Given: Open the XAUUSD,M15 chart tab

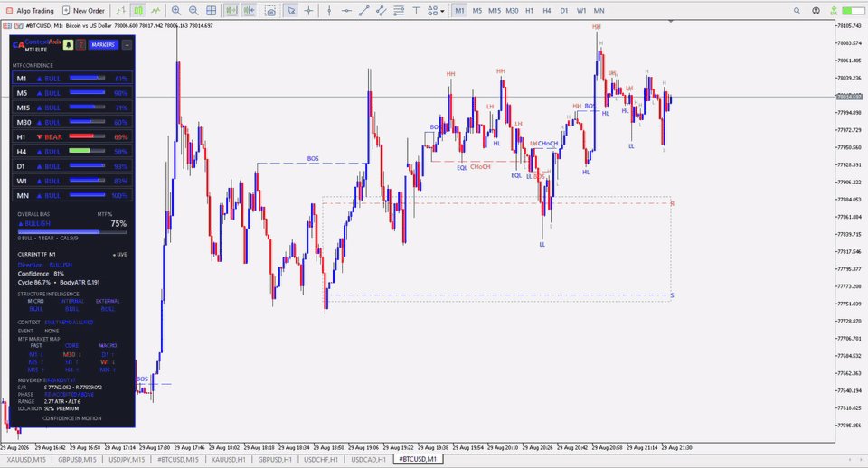Looking at the screenshot, I should (26, 460).
